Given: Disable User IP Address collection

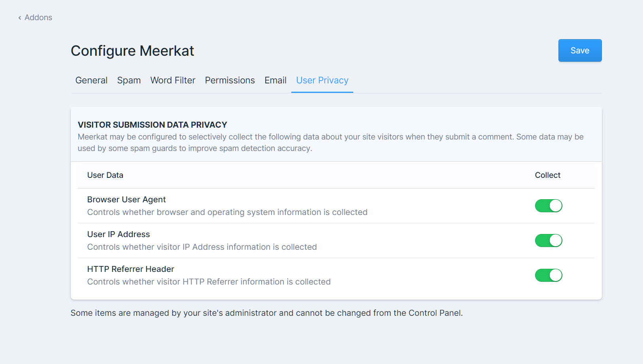Looking at the screenshot, I should tap(549, 241).
